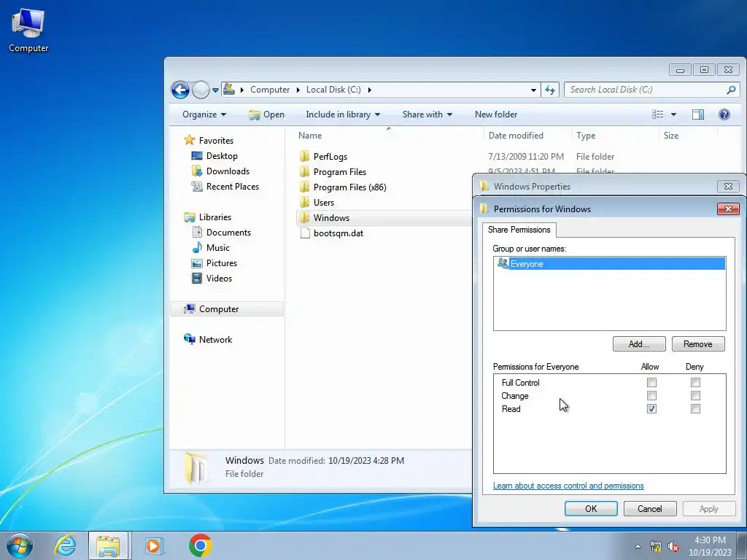
Task: Open the view options dropdown arrow
Action: [673, 114]
